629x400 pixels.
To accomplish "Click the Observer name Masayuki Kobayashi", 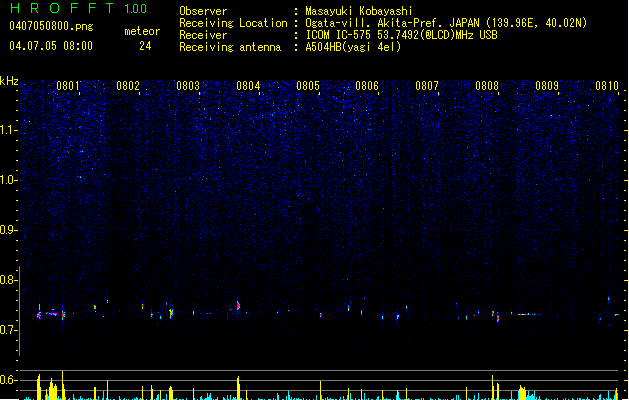I will [x=359, y=11].
